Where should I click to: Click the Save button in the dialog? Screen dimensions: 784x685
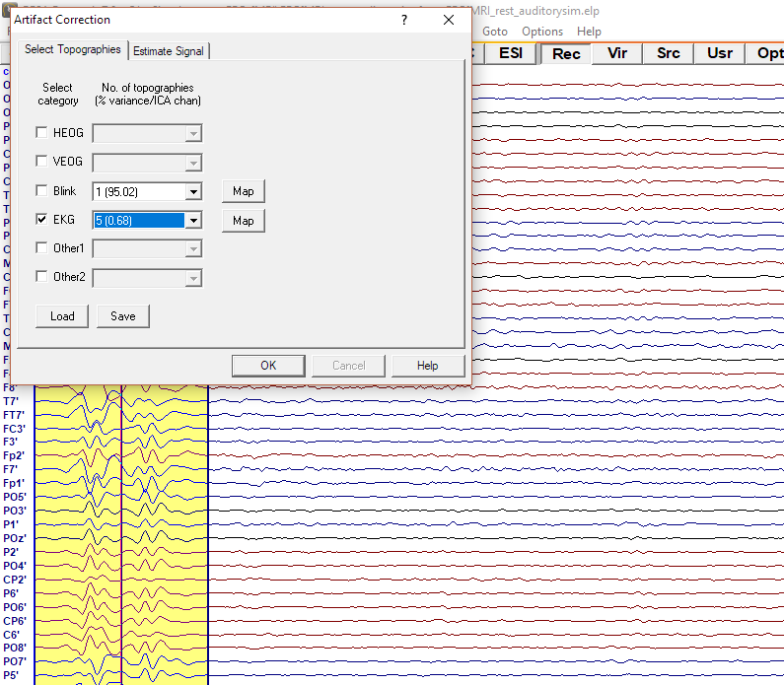point(123,316)
